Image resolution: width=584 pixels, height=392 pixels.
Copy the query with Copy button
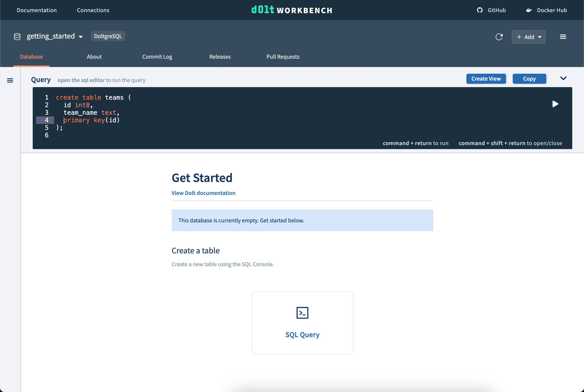[x=529, y=79]
